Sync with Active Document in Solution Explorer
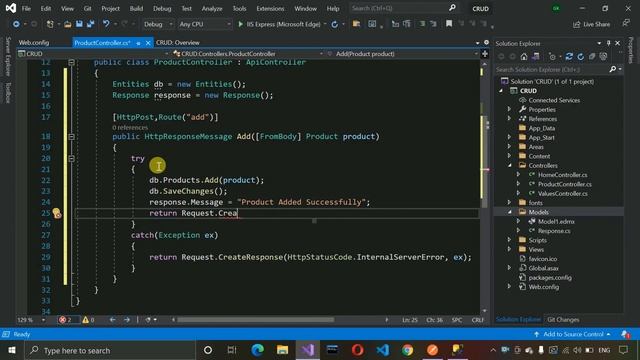Screen dimensions: 640x360 coord(569,57)
